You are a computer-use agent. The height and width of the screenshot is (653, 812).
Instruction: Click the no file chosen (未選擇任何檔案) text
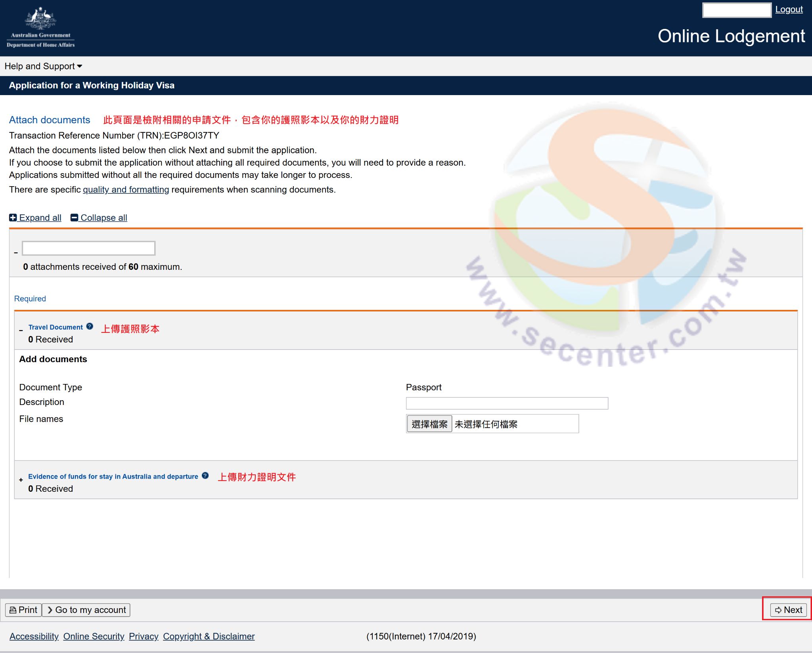click(486, 424)
